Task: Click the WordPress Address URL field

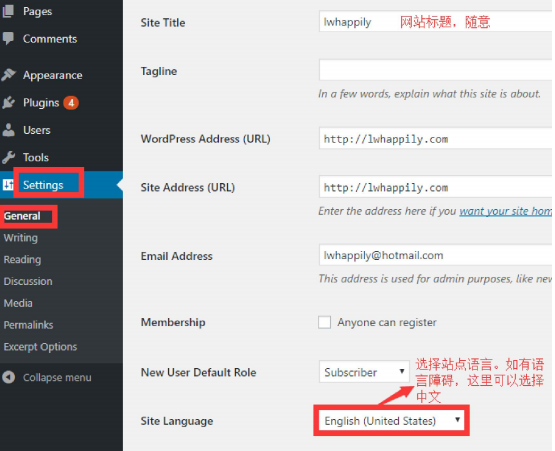Action: [435, 138]
